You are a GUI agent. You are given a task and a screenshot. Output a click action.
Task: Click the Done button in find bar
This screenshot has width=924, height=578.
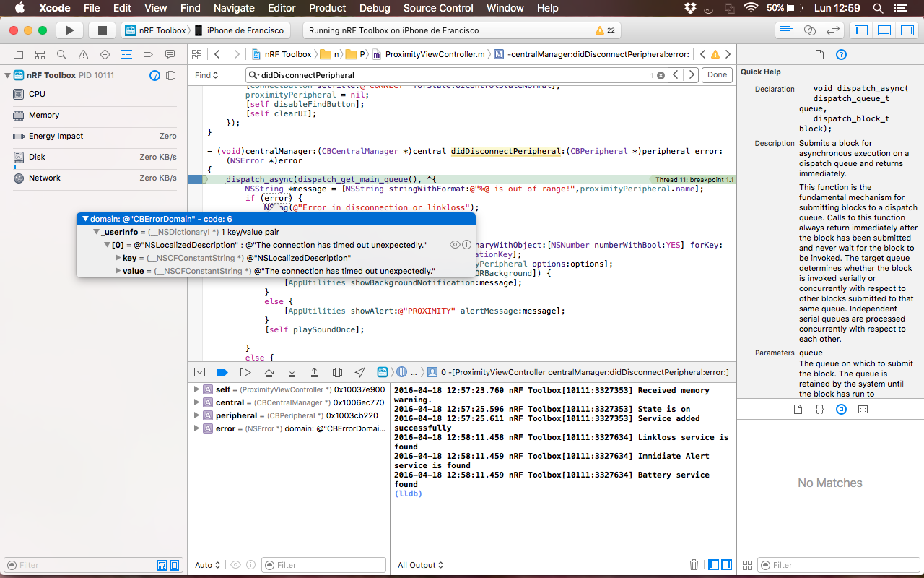coord(718,75)
